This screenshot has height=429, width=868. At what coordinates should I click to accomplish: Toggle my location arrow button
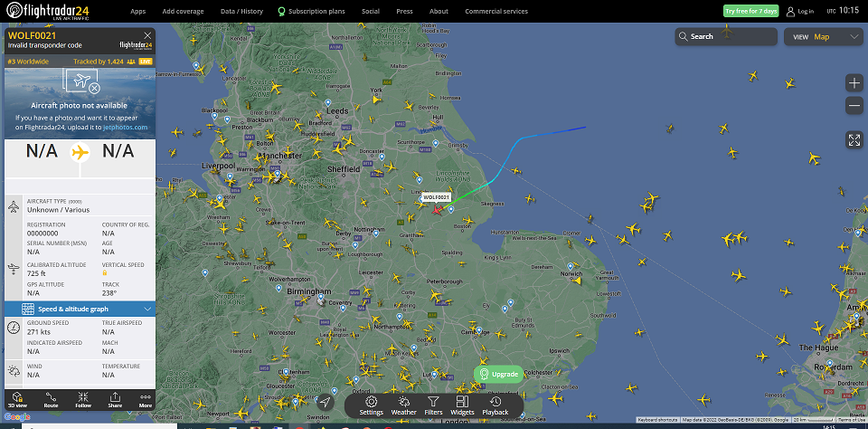[325, 403]
